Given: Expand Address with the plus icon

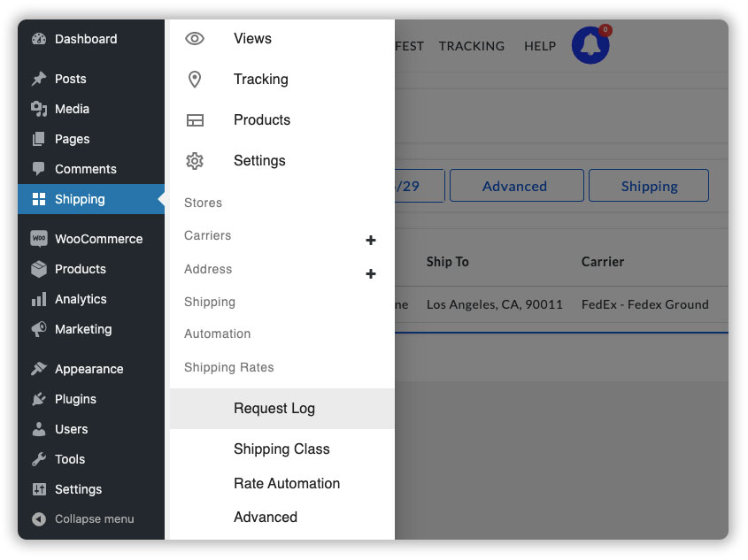Looking at the screenshot, I should [371, 274].
